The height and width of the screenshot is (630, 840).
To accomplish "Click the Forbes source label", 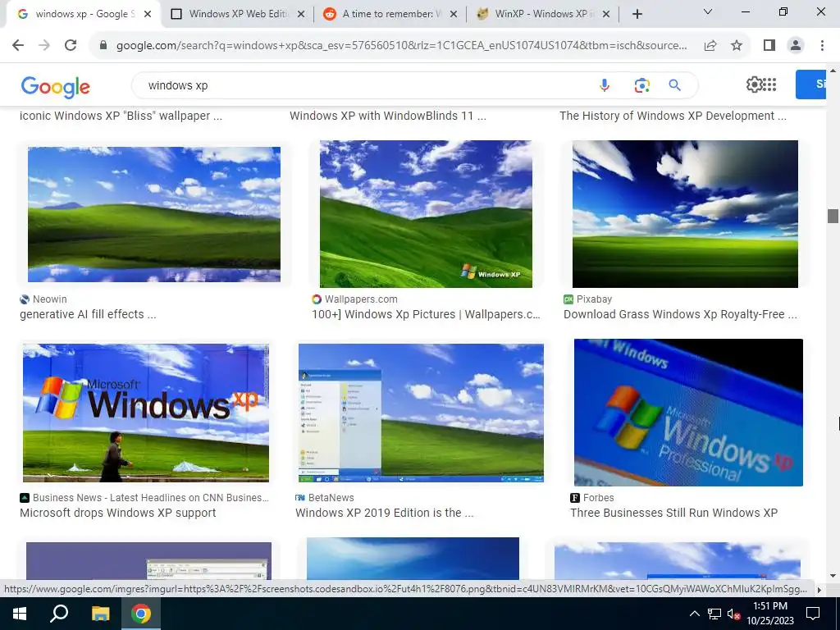I will click(x=592, y=498).
